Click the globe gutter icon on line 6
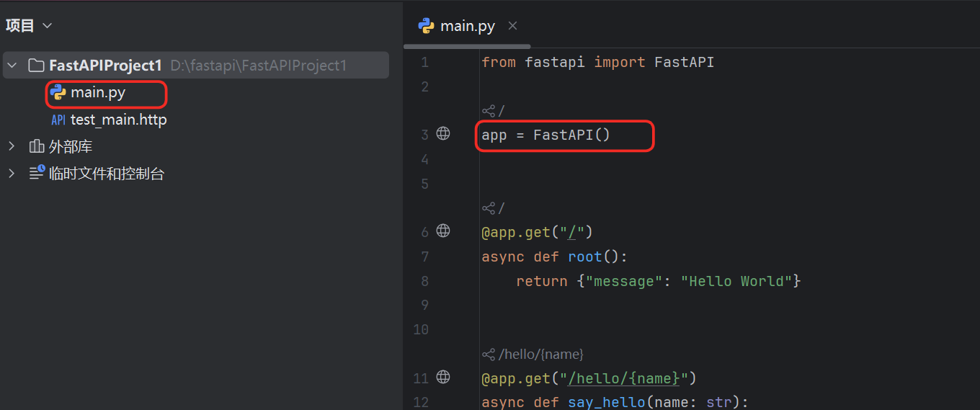The image size is (980, 410). tap(444, 231)
